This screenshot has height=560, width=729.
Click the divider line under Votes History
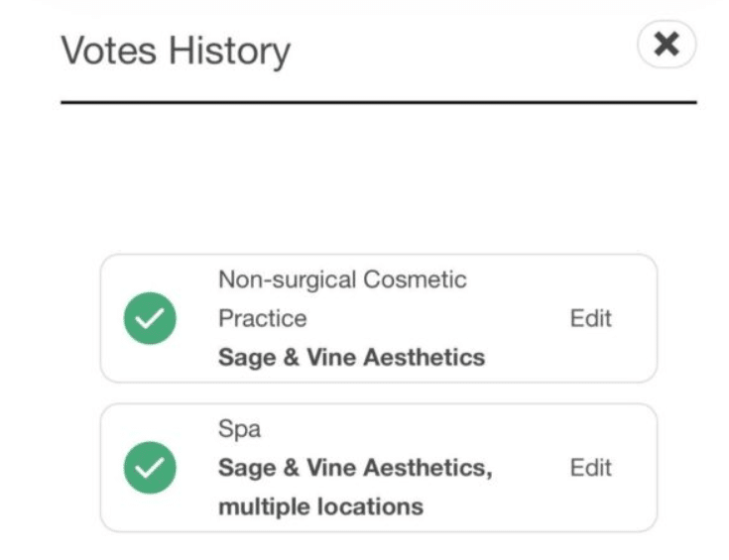[x=378, y=101]
